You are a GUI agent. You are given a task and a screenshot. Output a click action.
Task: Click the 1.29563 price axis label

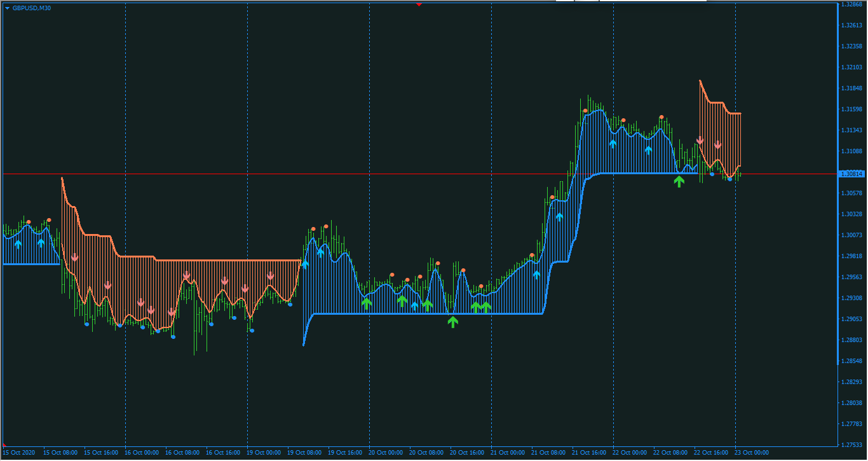point(851,277)
